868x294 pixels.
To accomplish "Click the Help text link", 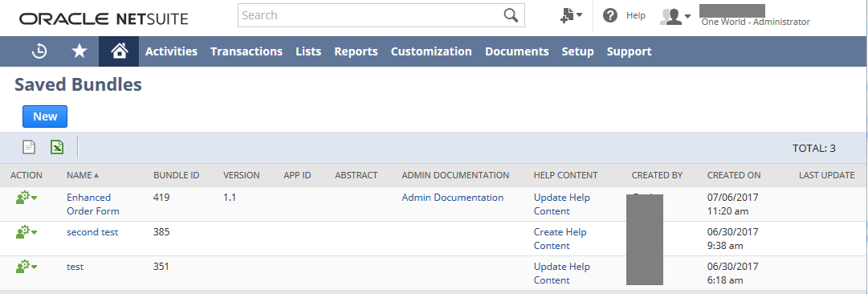I will (x=635, y=15).
